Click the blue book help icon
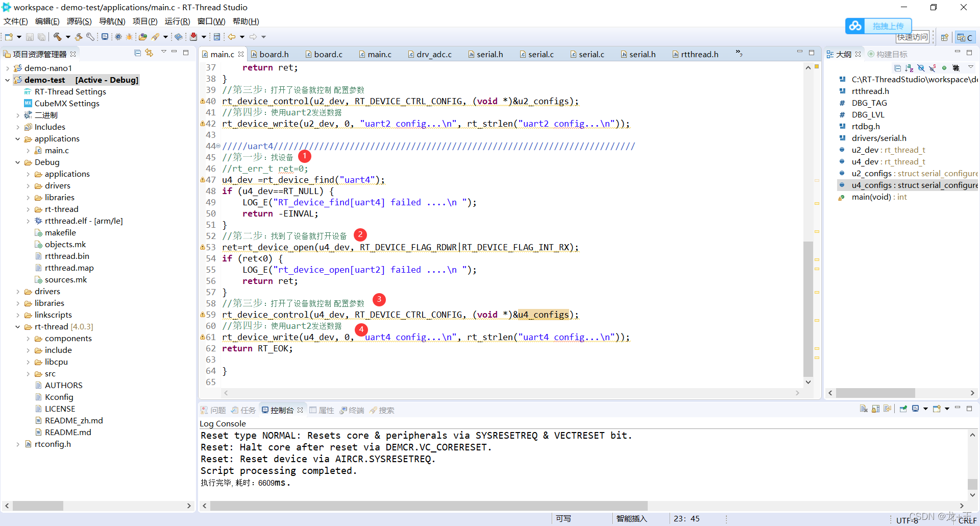The height and width of the screenshot is (526, 980). click(178, 37)
